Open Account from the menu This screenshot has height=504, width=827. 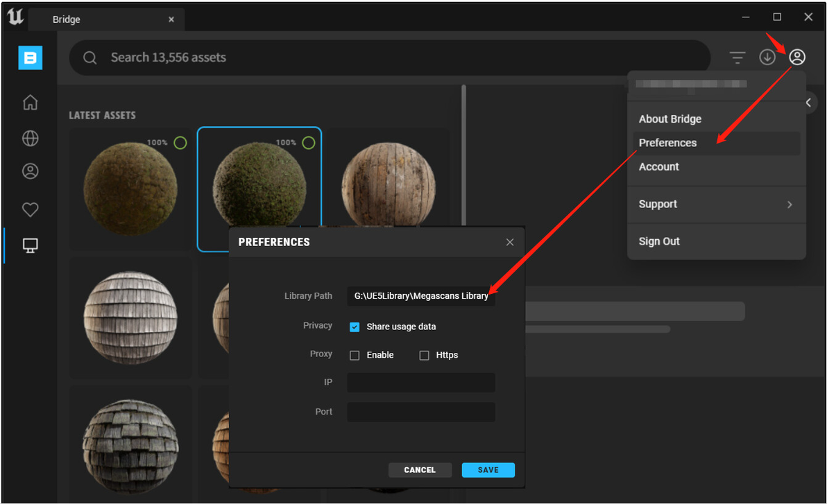pyautogui.click(x=658, y=166)
